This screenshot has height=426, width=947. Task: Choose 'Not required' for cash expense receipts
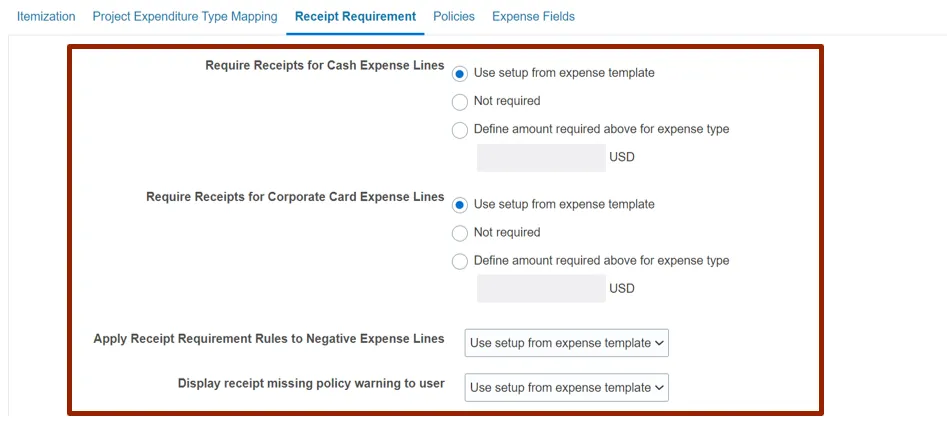460,101
